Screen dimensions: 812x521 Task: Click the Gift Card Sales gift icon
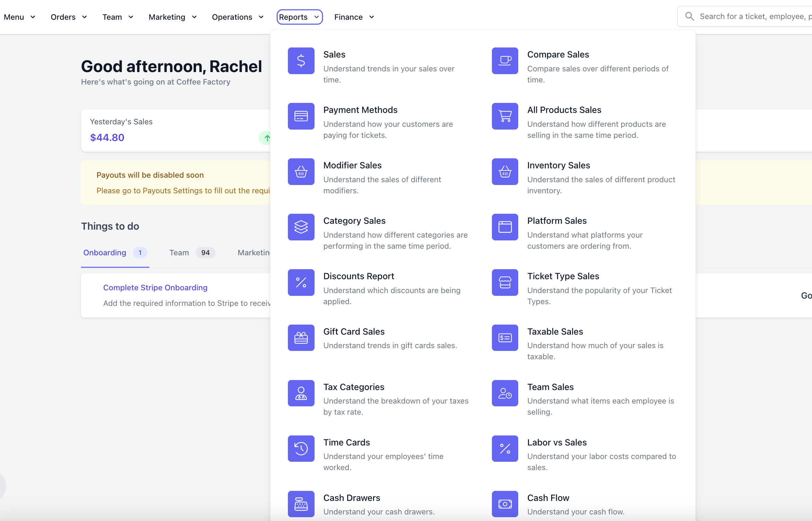coord(301,338)
